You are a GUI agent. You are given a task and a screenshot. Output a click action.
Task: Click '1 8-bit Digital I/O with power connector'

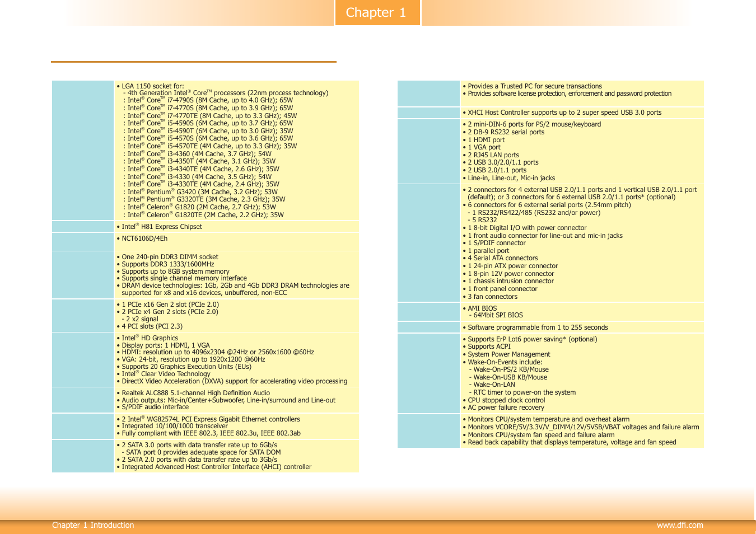click(x=525, y=228)
